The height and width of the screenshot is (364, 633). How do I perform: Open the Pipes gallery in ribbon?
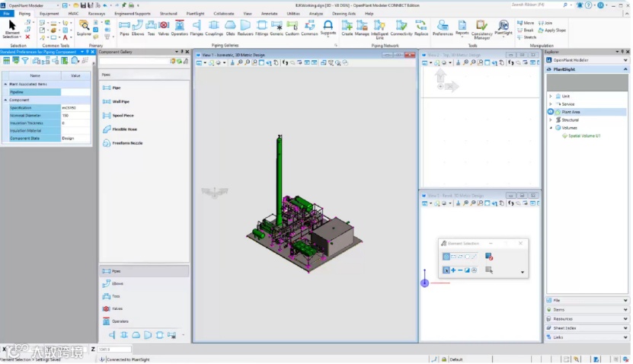coord(124,28)
